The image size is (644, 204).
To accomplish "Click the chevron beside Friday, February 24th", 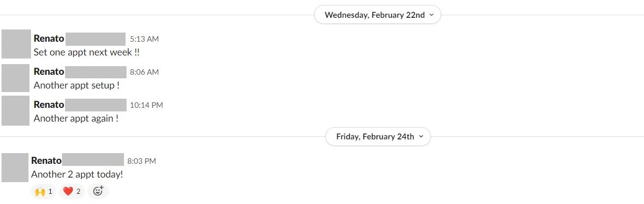I will (x=421, y=136).
